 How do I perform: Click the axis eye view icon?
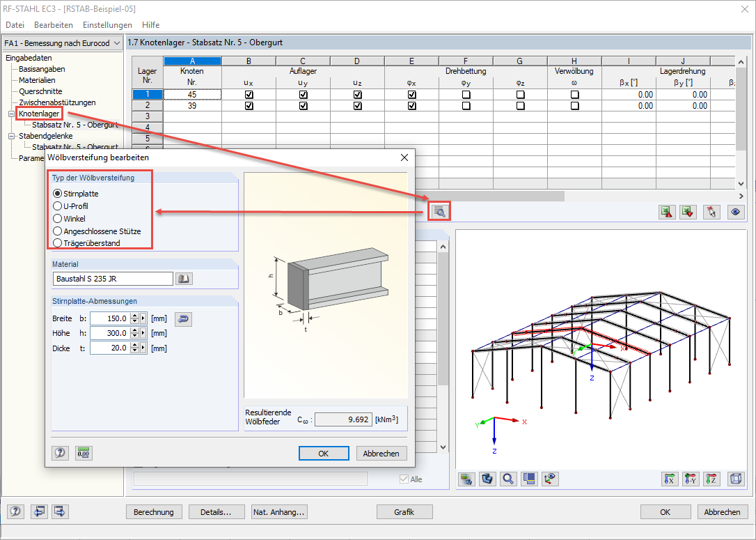[550, 479]
